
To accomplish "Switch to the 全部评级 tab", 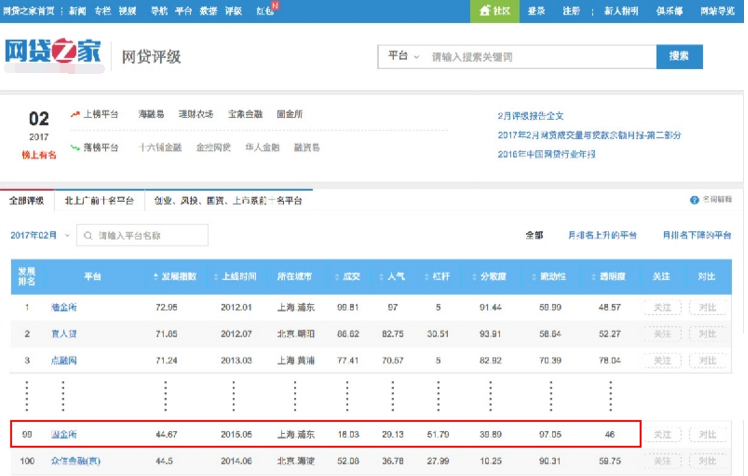I will pyautogui.click(x=27, y=201).
